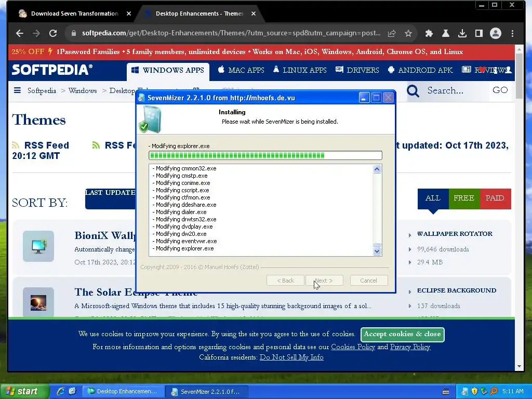Switch to SevenMizer taskbar button
Viewport: 532px width, 399px height.
click(207, 392)
